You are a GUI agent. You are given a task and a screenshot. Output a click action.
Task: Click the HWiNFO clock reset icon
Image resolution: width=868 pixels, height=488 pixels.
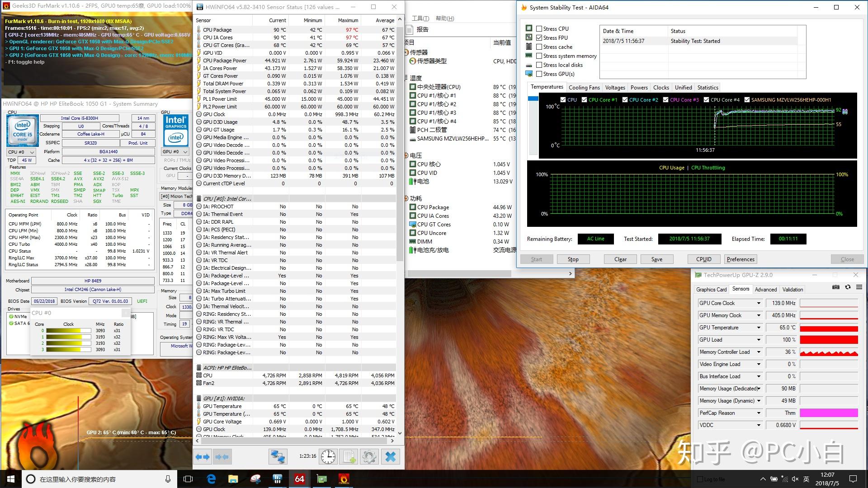pyautogui.click(x=328, y=457)
